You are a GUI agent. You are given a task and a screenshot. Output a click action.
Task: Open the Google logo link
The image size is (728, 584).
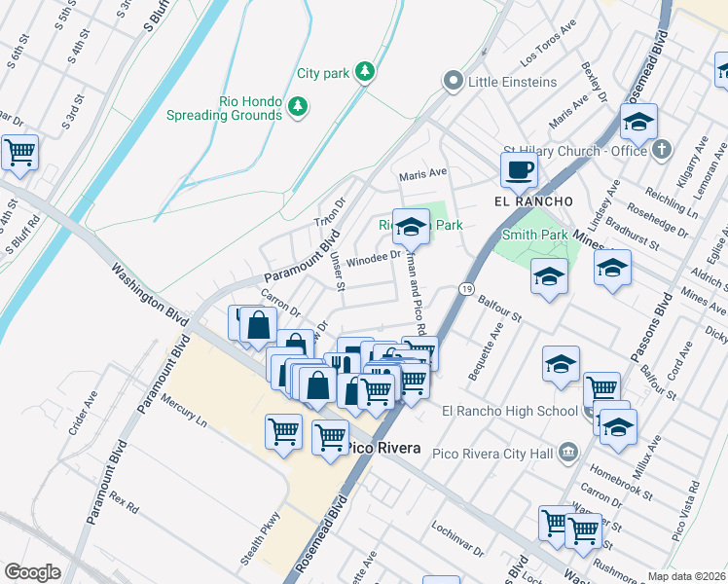point(32,572)
